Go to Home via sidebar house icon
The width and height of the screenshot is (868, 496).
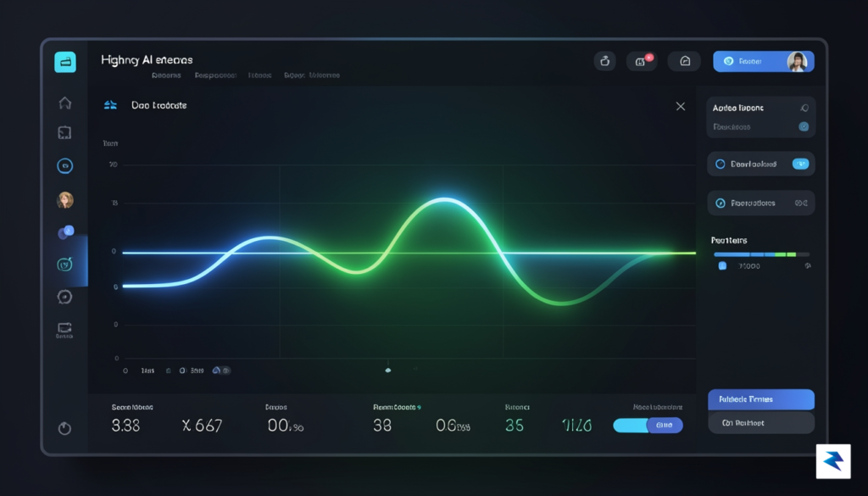[x=64, y=103]
